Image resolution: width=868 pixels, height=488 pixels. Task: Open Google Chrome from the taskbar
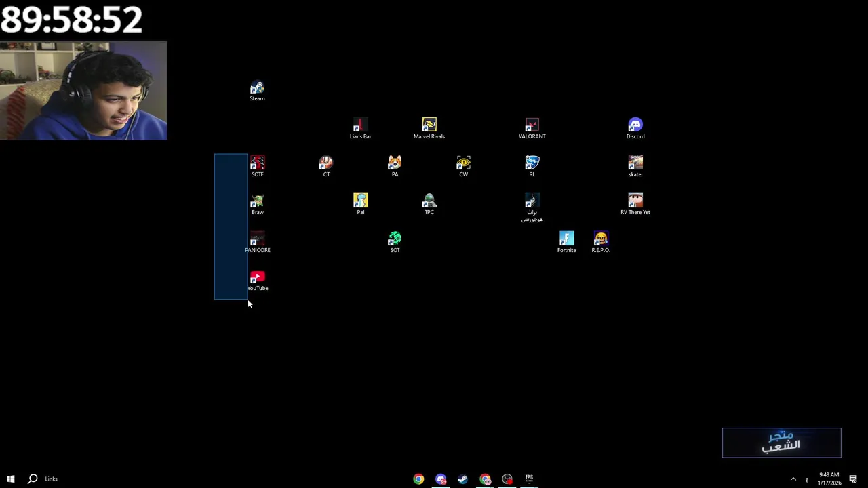(x=418, y=479)
